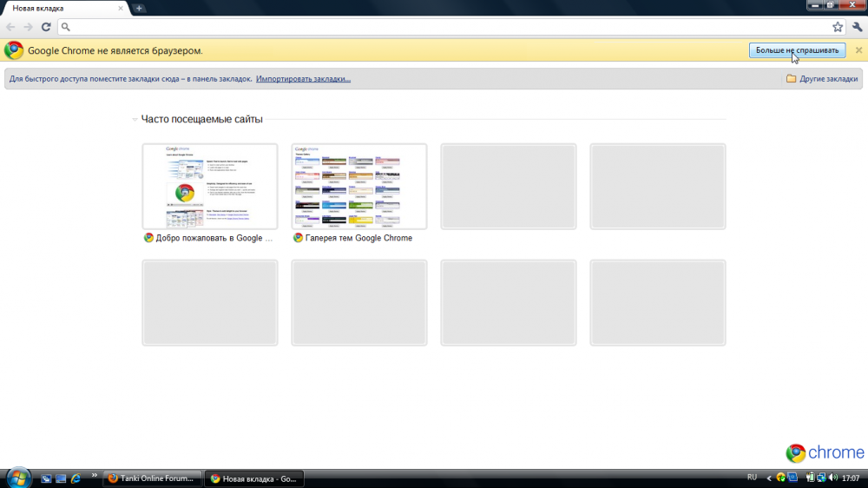868x488 pixels.
Task: Open the Другие закладки folder
Action: click(x=822, y=79)
